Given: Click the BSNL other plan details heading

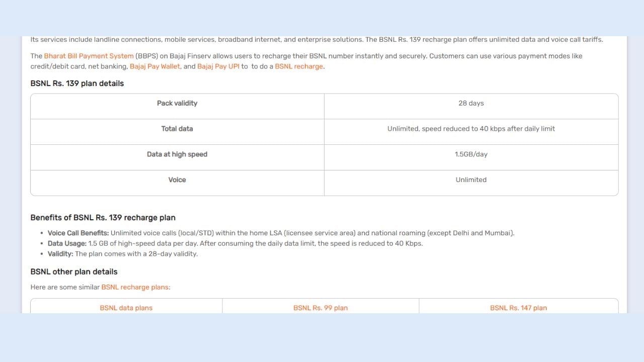Looking at the screenshot, I should [74, 271].
